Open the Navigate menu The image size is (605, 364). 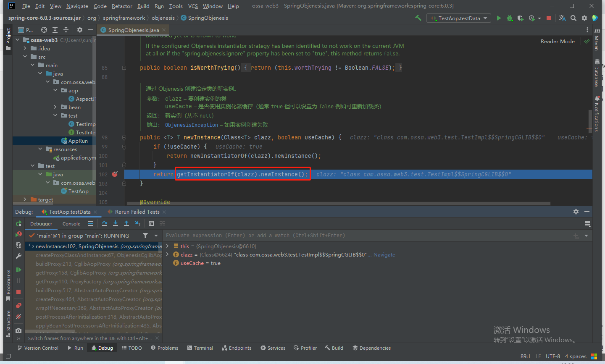coord(77,6)
